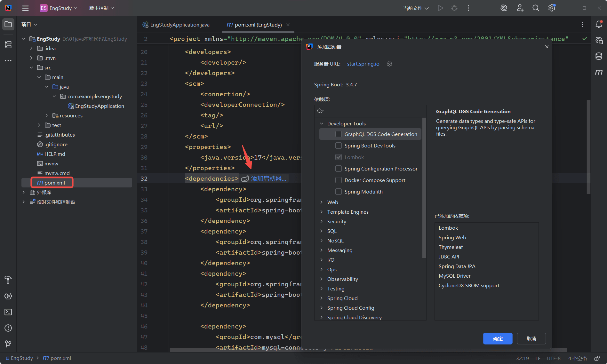The image size is (607, 364).
Task: Open the start.spring.io link
Action: click(363, 64)
